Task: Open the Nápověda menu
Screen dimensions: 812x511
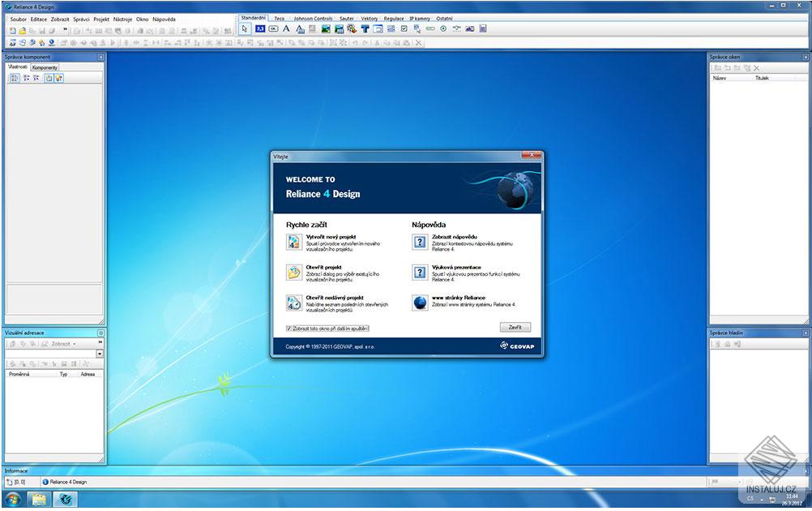Action: pos(165,19)
